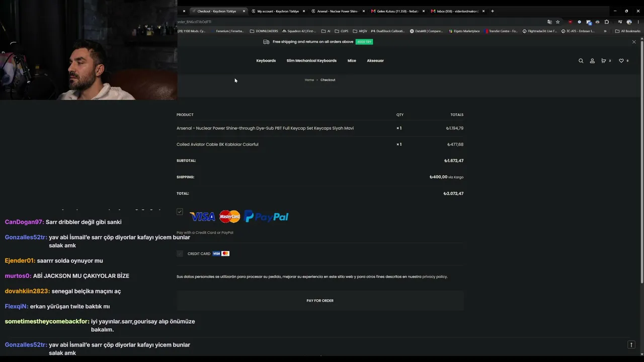Screen dimensions: 644x362
Task: Click the Arsenal Nuclear Power keycap set row
Action: (x=320, y=128)
